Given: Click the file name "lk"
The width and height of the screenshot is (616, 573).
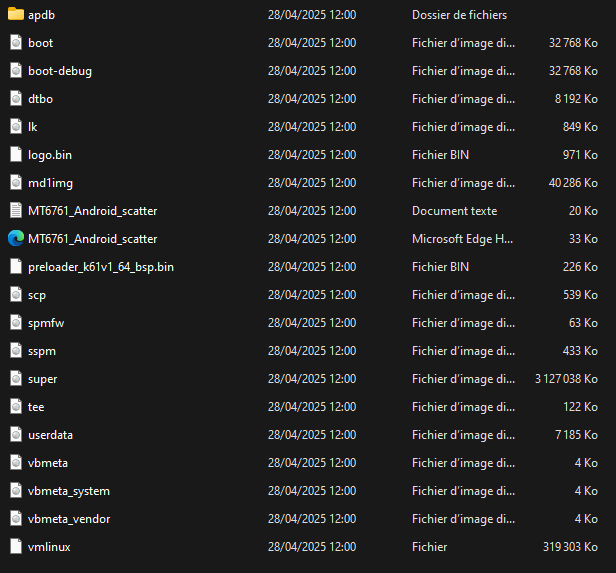Looking at the screenshot, I should (x=33, y=127).
